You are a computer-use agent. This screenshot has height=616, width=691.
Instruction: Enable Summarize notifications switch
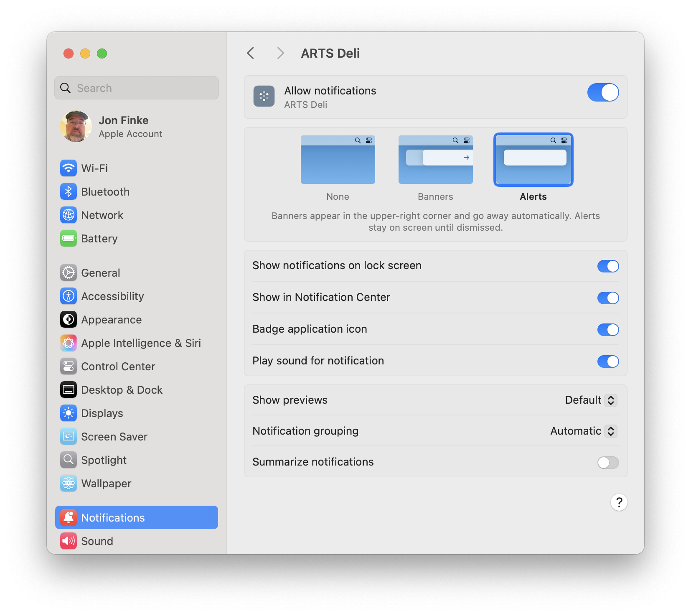608,463
